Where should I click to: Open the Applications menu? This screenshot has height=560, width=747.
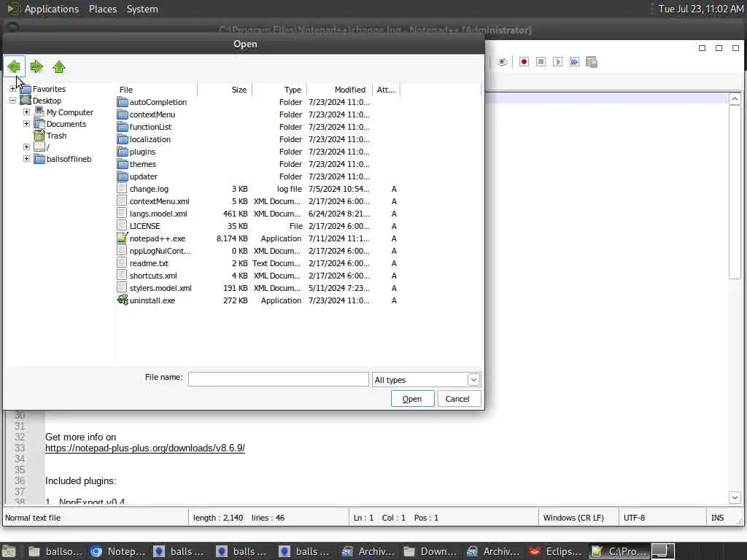click(52, 9)
